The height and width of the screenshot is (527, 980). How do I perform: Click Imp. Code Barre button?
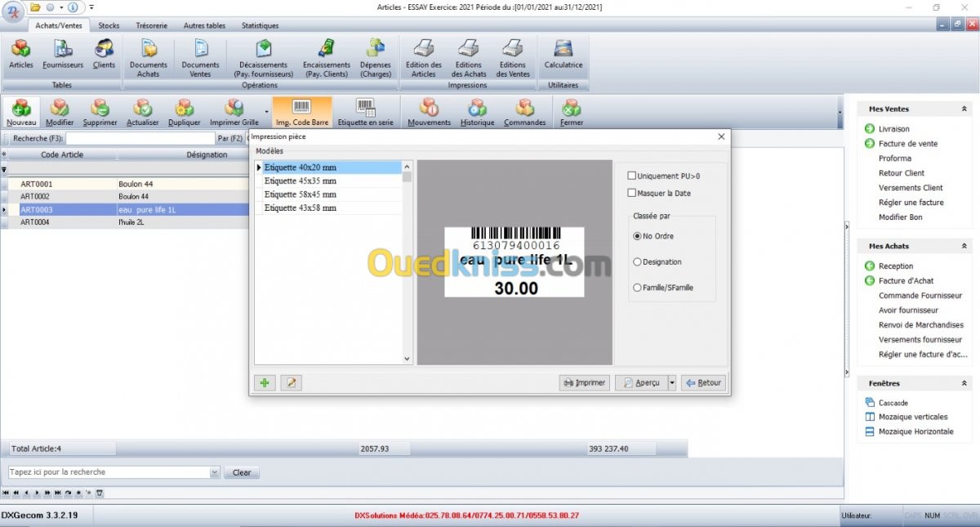click(302, 112)
